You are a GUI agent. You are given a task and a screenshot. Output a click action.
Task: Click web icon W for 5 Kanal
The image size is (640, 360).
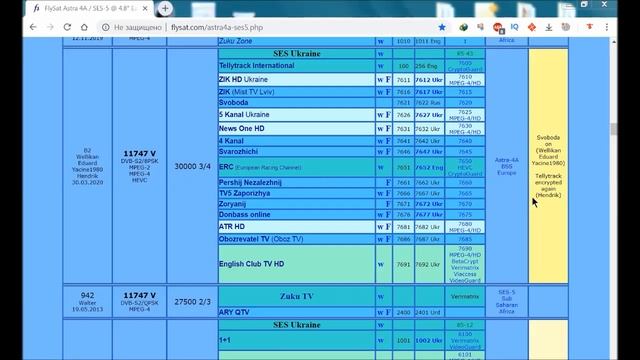pyautogui.click(x=380, y=115)
